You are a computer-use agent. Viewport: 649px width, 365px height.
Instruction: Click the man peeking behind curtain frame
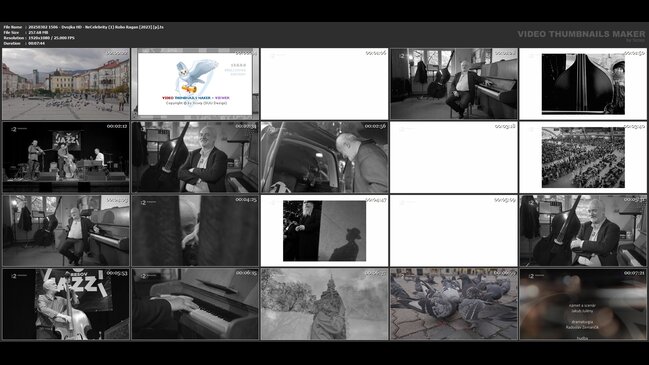(195, 231)
